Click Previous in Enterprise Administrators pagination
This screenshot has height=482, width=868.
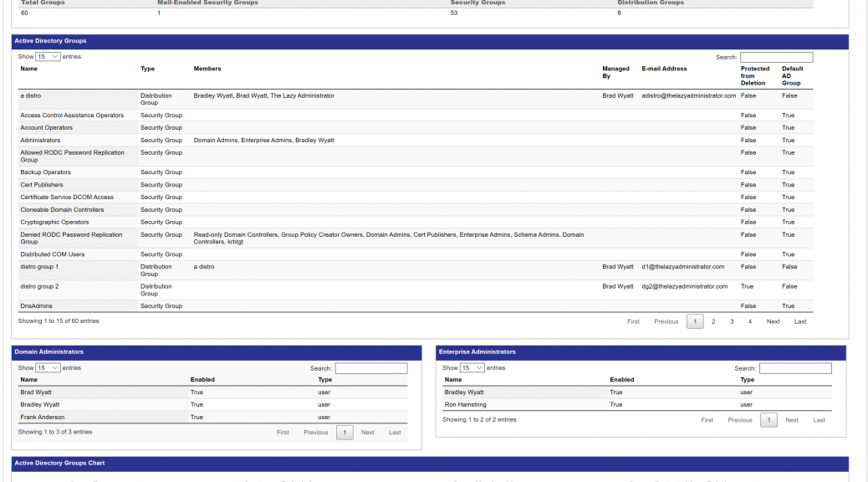[x=739, y=420]
